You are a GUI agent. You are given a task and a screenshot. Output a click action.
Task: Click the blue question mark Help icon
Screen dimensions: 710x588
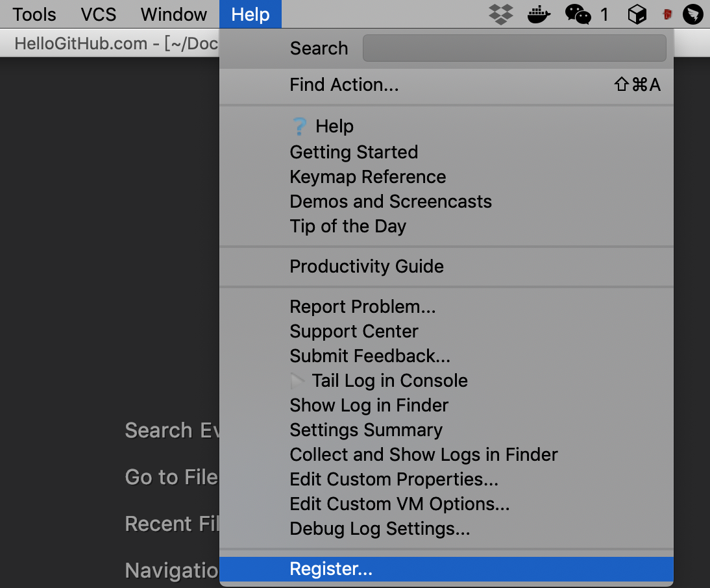(x=299, y=127)
